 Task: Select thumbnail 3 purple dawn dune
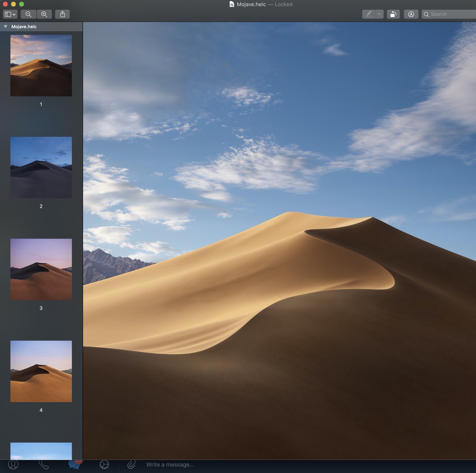coord(41,269)
